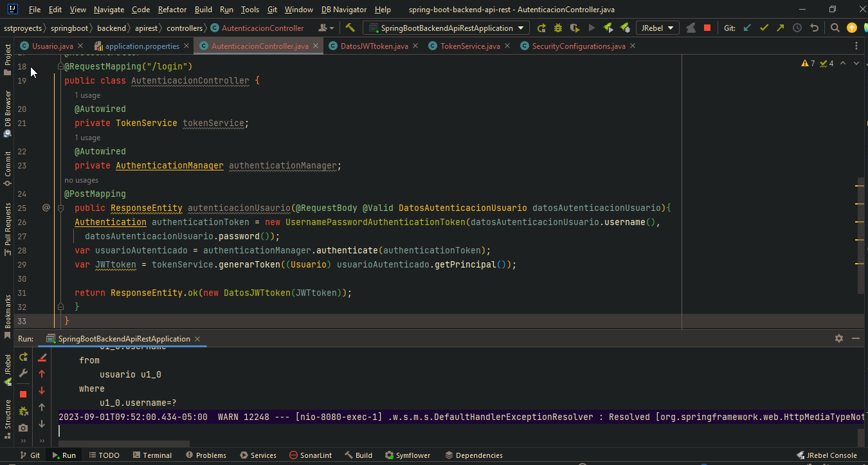Toggle the DB Browser side panel
Screen dimensions: 868x465
coord(8,114)
